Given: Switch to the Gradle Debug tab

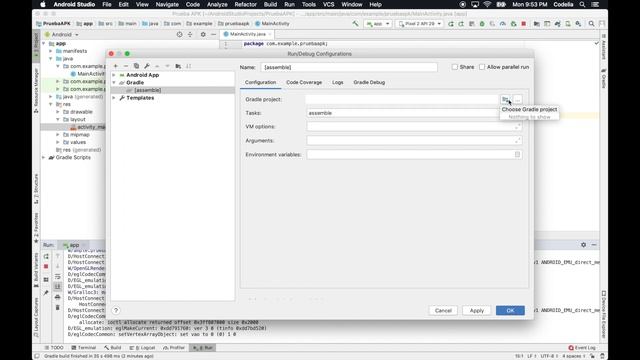Looking at the screenshot, I should [x=369, y=82].
